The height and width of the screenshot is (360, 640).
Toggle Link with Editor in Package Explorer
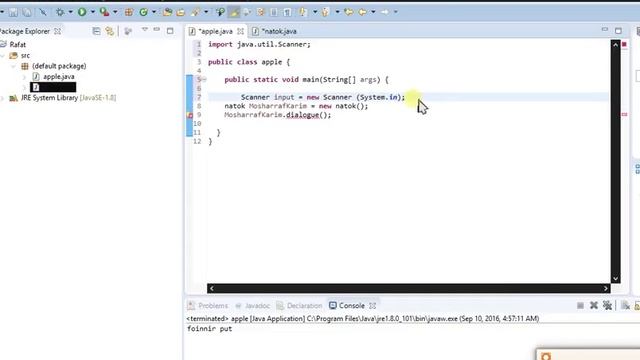tap(109, 31)
